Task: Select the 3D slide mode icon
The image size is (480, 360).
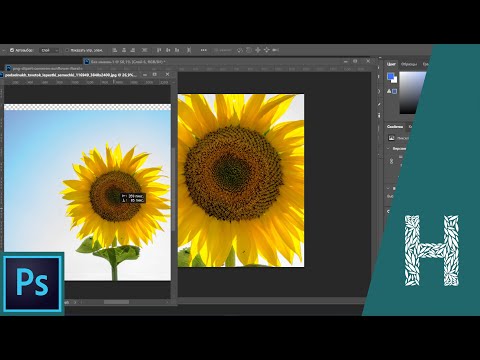Action: (267, 50)
